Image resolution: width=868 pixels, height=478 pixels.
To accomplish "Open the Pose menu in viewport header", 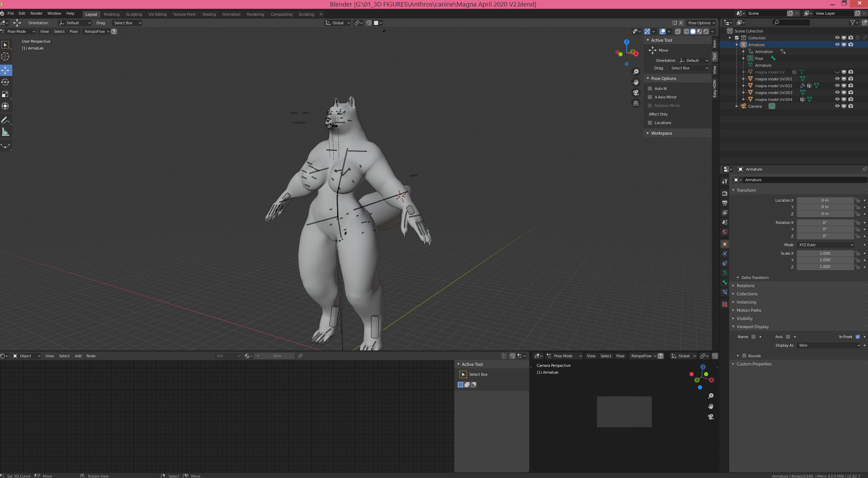I will point(74,31).
